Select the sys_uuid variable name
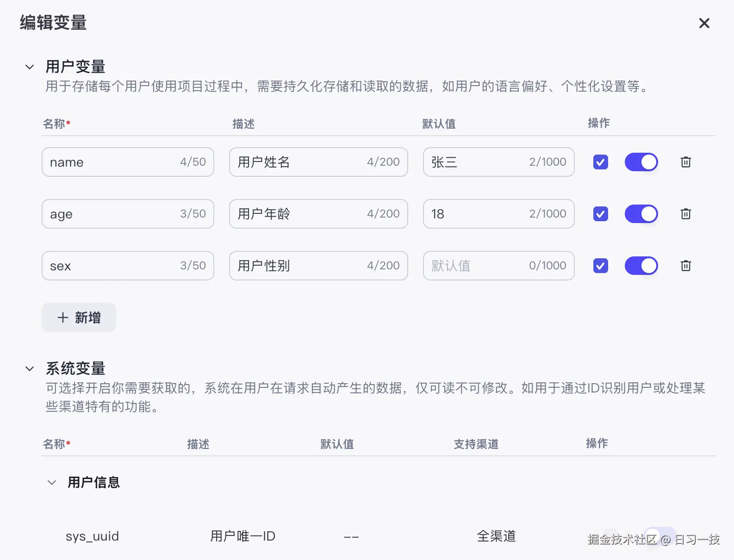The height and width of the screenshot is (560, 734). point(92,536)
